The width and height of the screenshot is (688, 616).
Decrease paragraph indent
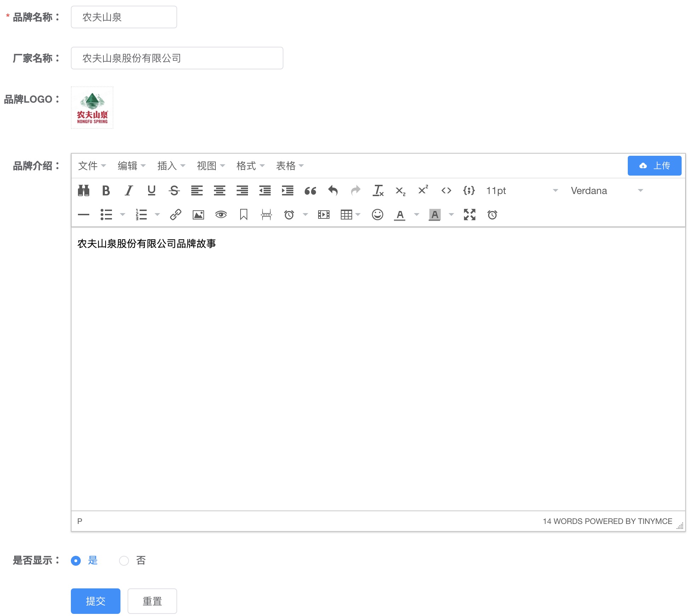265,190
